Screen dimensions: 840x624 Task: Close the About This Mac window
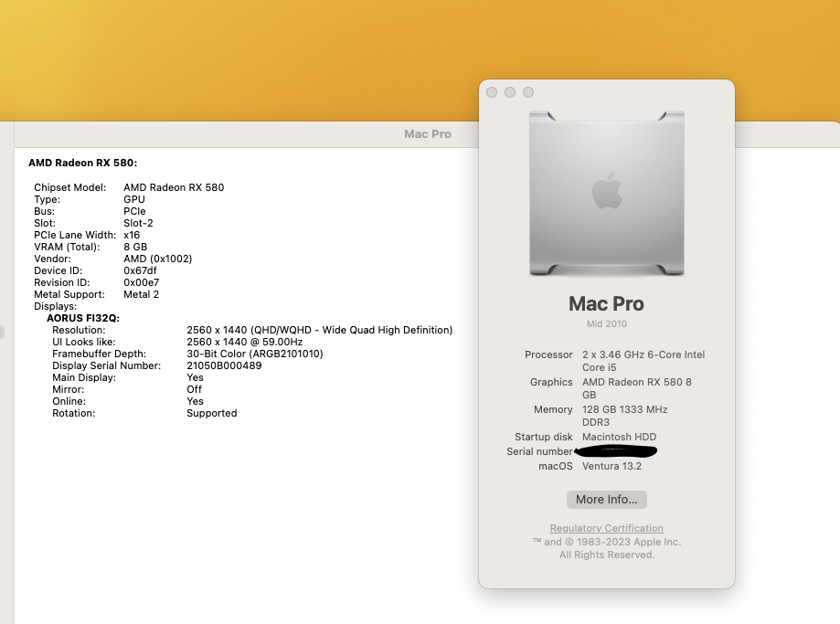492,92
